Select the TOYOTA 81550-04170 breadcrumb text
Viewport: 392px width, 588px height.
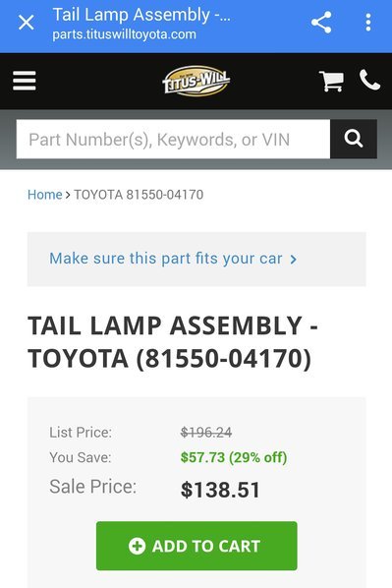click(x=139, y=195)
